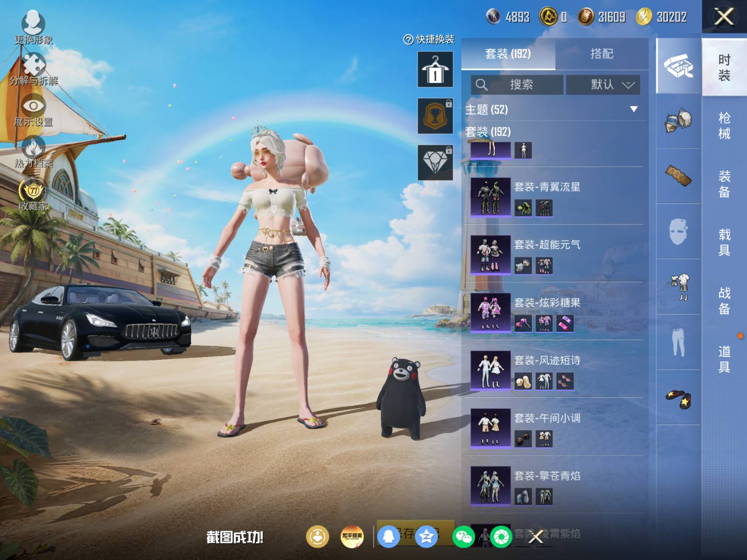
Task: Switch to the 时装 side tab
Action: point(725,67)
